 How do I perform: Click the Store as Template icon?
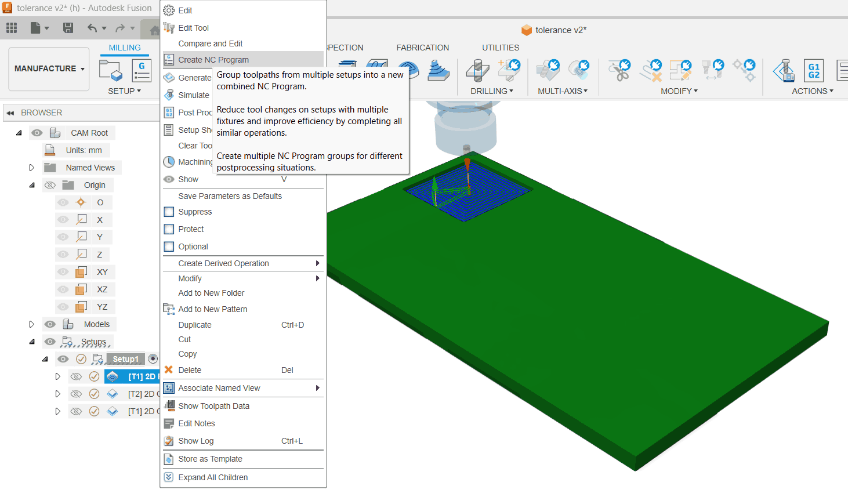169,459
